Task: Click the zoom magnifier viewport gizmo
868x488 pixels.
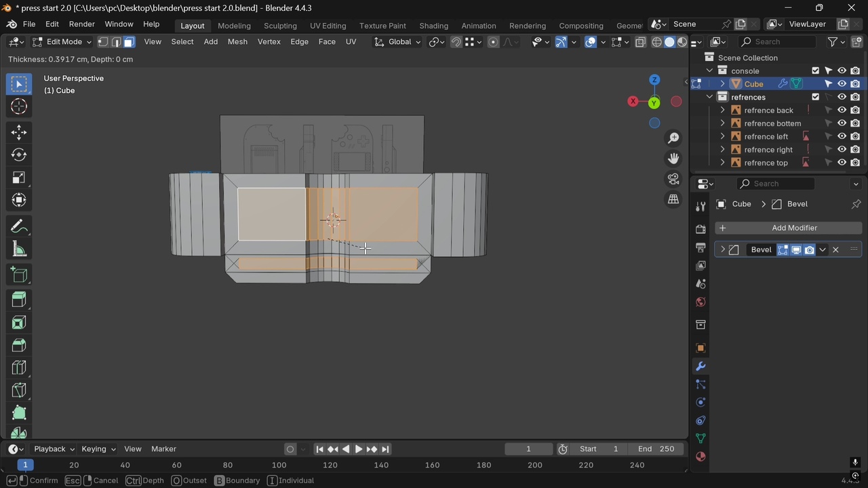Action: click(x=673, y=138)
